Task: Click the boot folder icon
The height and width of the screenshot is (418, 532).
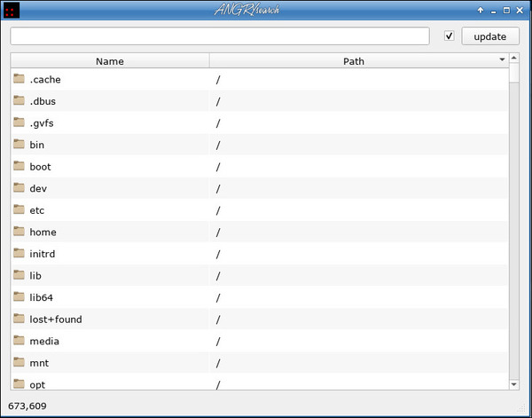Action: (19, 166)
